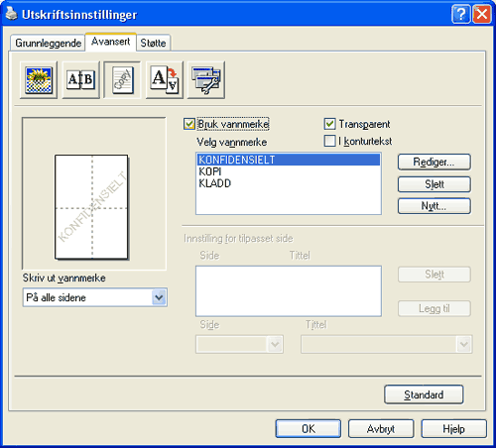The width and height of the screenshot is (496, 448).
Task: Close the Utskriftsinnstillinger dialog
Action: (482, 14)
